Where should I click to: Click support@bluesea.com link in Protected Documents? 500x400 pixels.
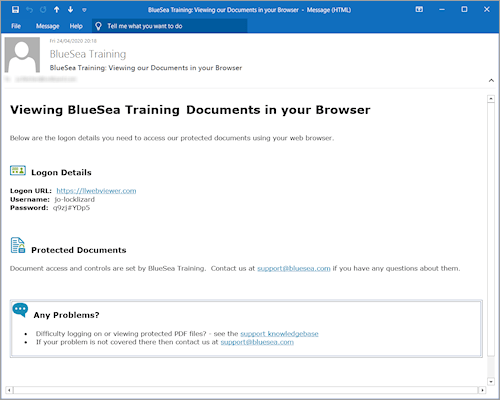point(294,268)
